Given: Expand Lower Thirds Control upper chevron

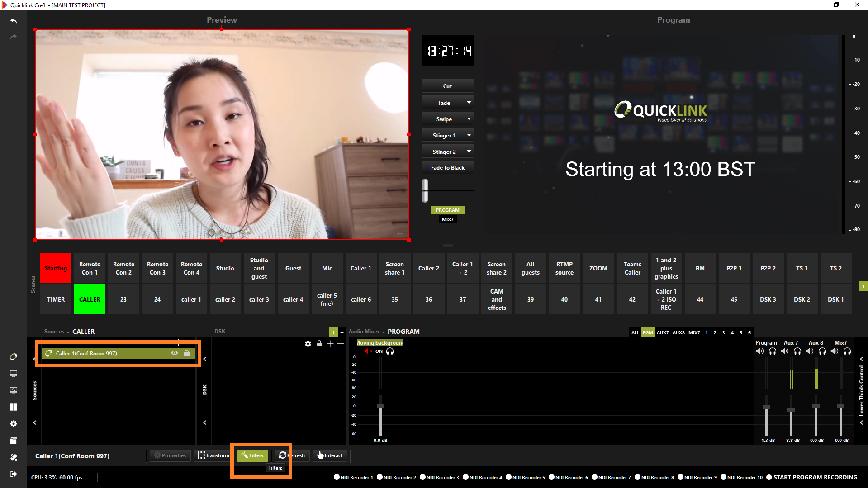Looking at the screenshot, I should point(861,359).
